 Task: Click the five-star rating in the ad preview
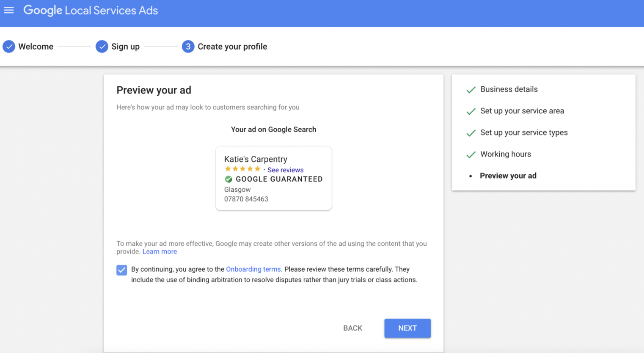[x=242, y=168]
